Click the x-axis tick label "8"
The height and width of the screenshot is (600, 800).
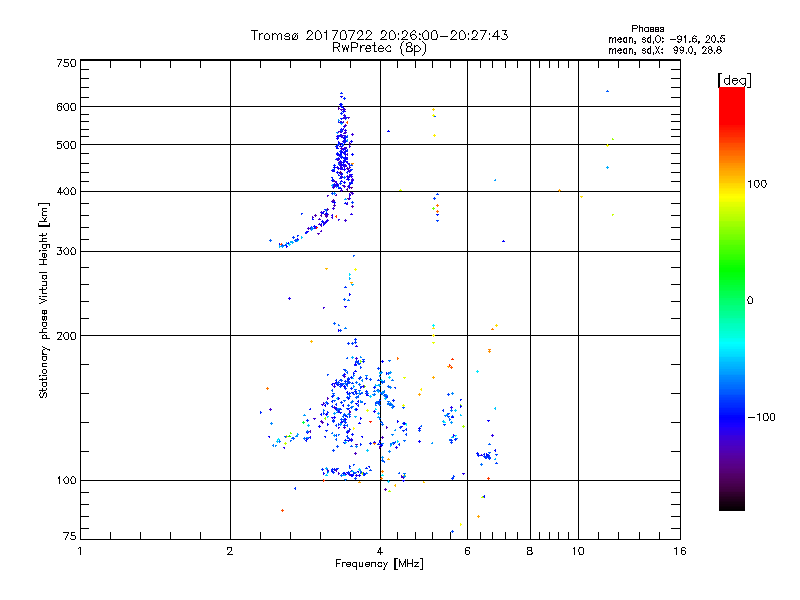(530, 551)
